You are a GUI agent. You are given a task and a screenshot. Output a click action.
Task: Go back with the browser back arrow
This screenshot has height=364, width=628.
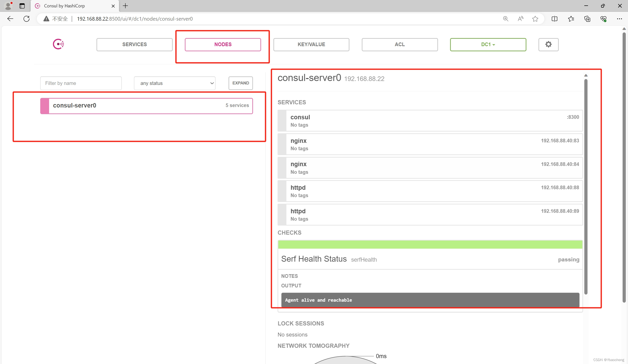tap(10, 19)
